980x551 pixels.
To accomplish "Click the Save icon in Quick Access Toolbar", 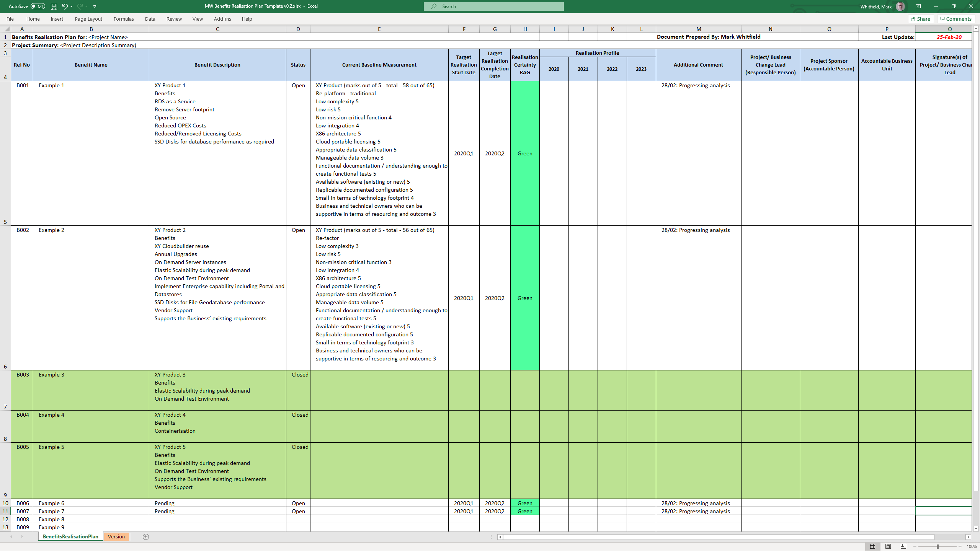I will coord(54,6).
